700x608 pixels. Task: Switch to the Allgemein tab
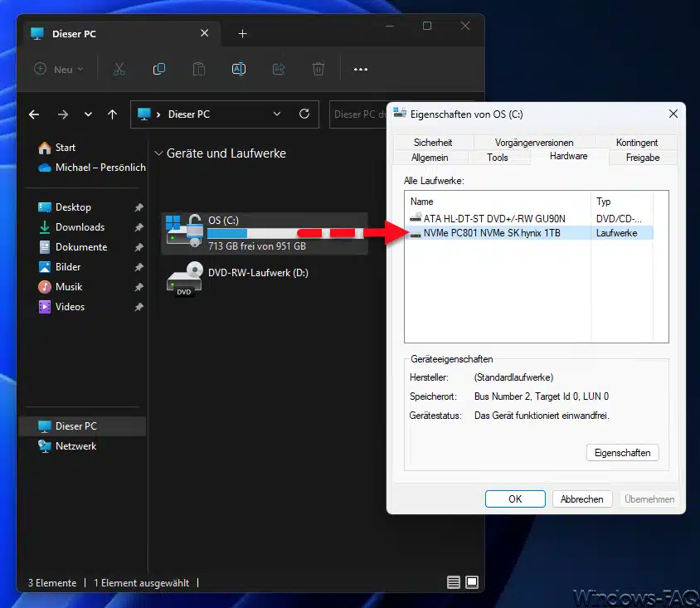(430, 157)
